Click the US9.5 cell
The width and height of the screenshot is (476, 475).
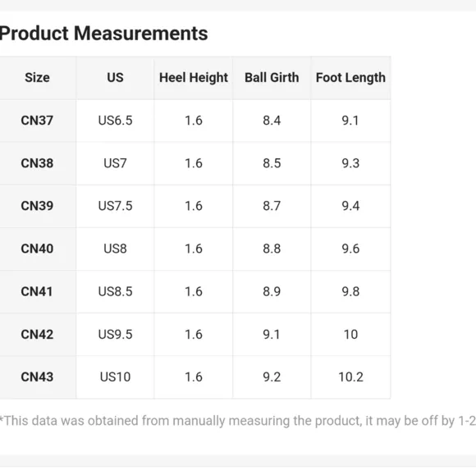116,334
